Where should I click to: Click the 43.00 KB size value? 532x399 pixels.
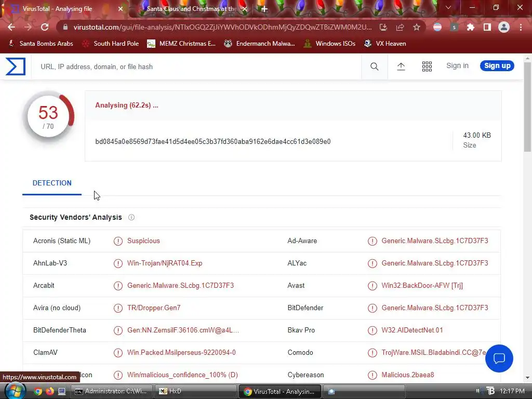click(477, 136)
